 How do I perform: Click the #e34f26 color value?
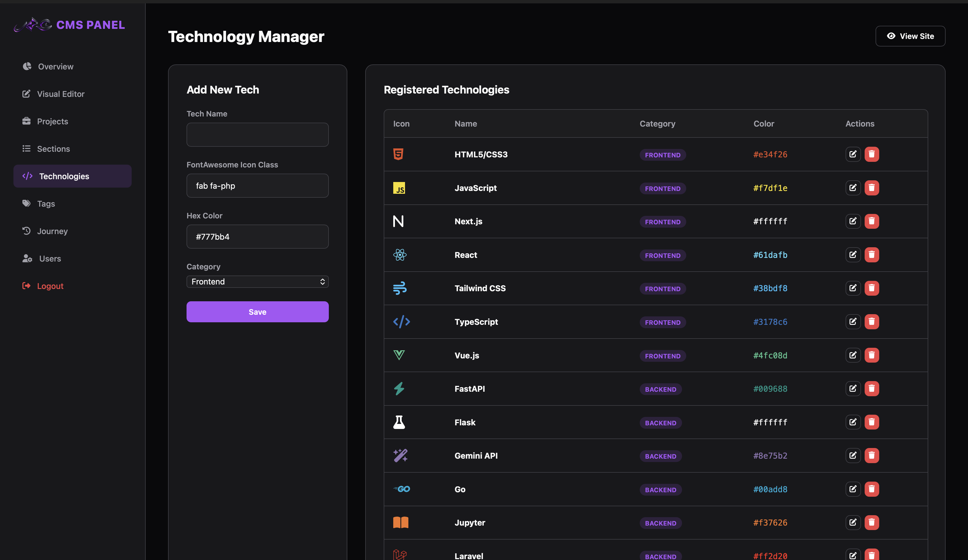(x=770, y=154)
